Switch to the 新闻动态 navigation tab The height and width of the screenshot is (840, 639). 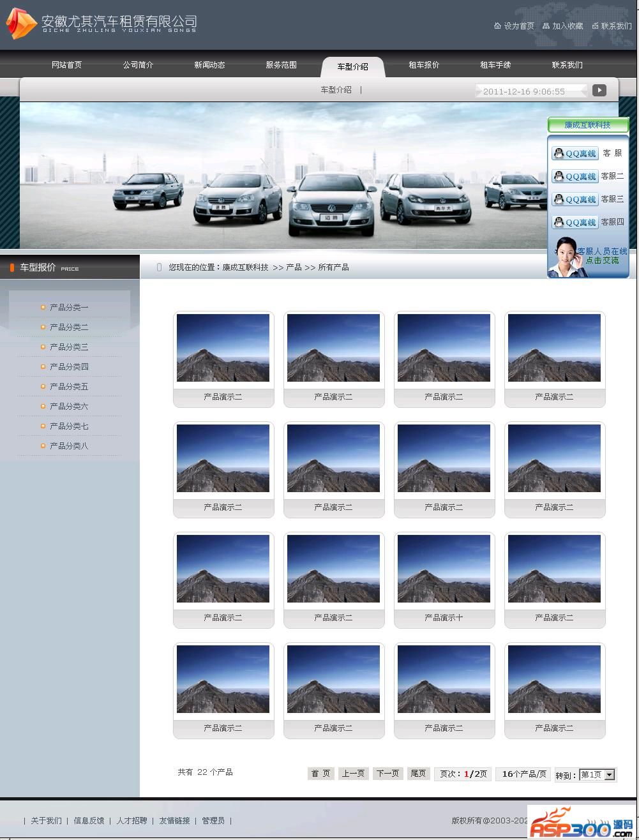tap(209, 65)
